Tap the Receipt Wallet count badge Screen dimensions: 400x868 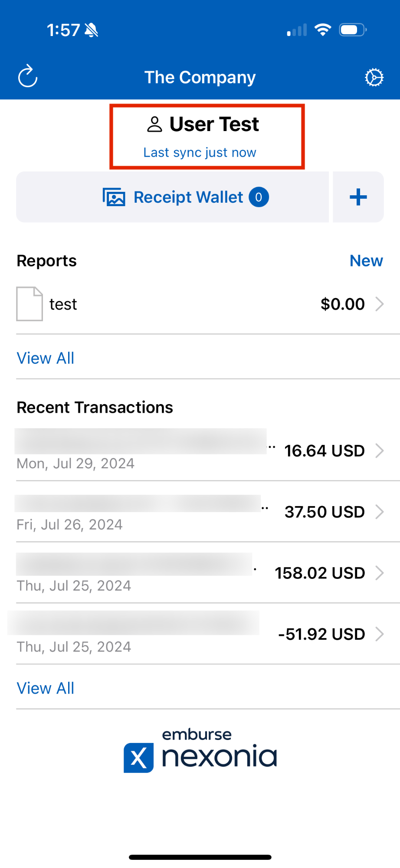(x=259, y=197)
